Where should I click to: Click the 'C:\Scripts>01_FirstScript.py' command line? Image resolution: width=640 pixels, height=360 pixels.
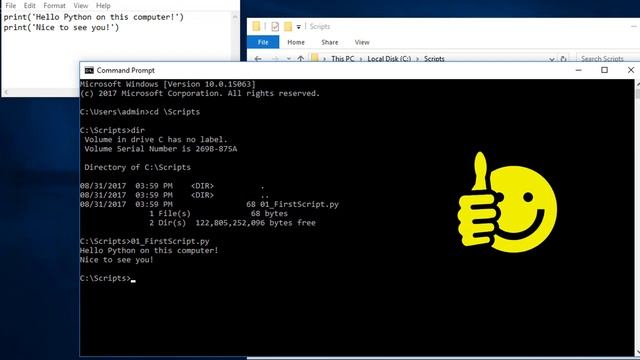[144, 241]
